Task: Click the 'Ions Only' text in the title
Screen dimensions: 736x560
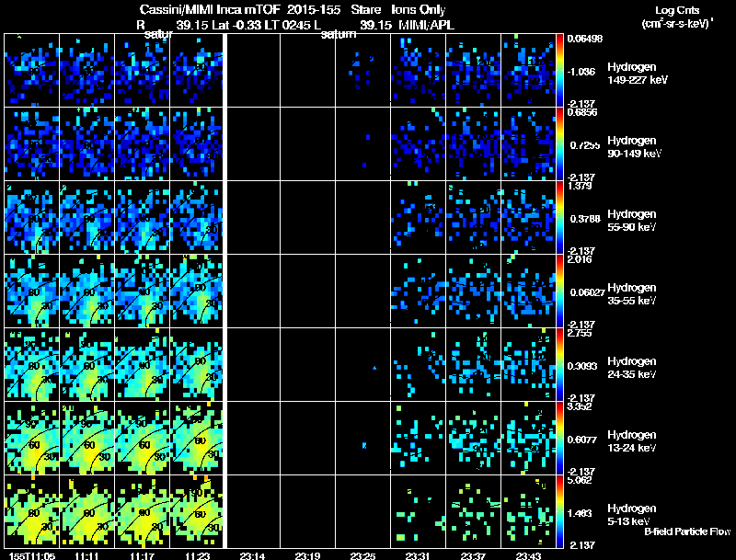Action: [x=419, y=9]
